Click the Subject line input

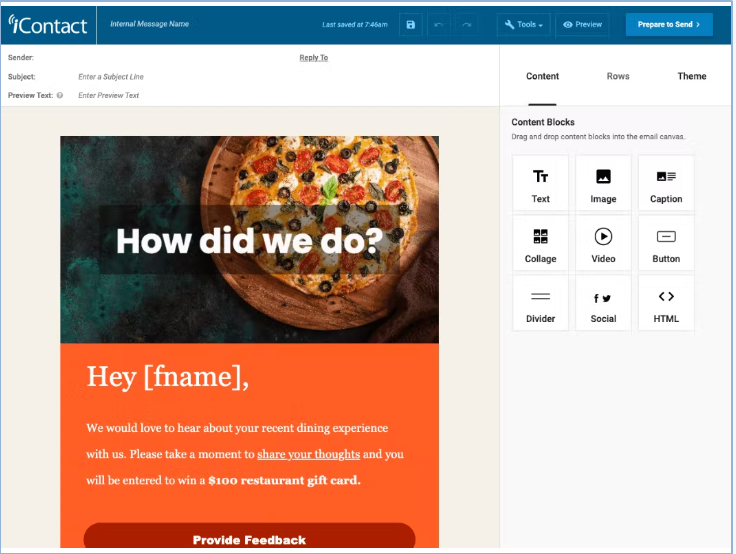coord(111,77)
